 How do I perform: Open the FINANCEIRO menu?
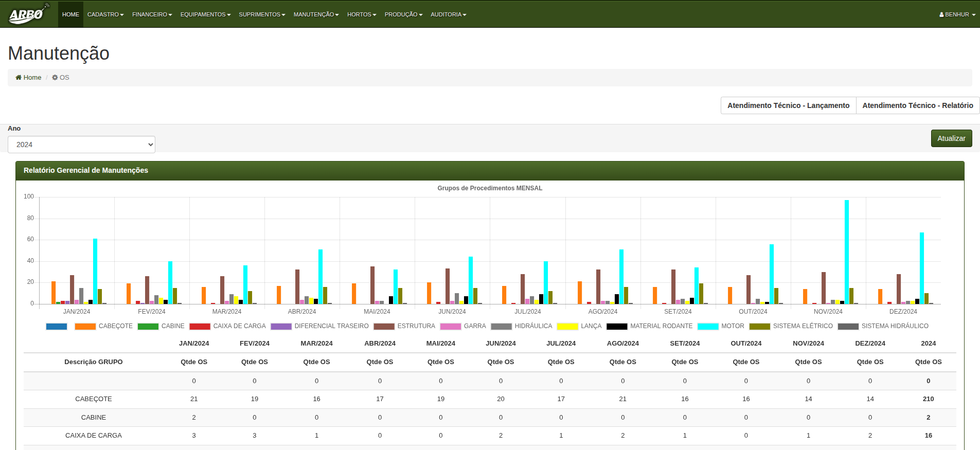152,14
